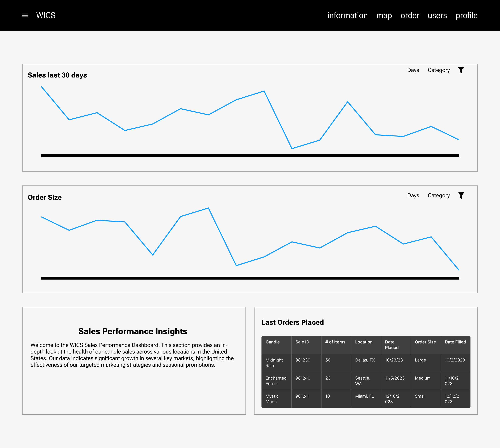This screenshot has height=448, width=500.
Task: Click the Sales chart filter funnel icon
Action: [461, 70]
